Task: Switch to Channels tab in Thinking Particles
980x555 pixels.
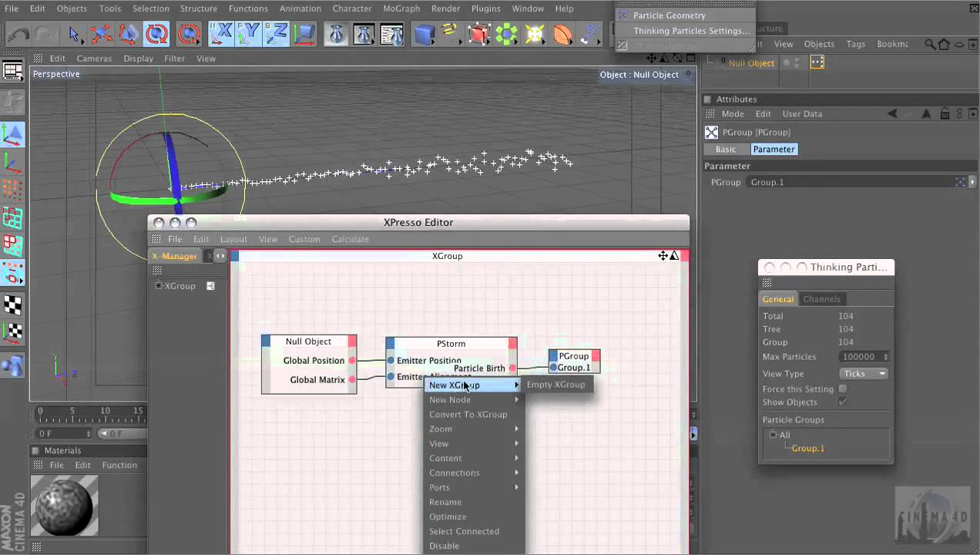Action: click(x=821, y=299)
